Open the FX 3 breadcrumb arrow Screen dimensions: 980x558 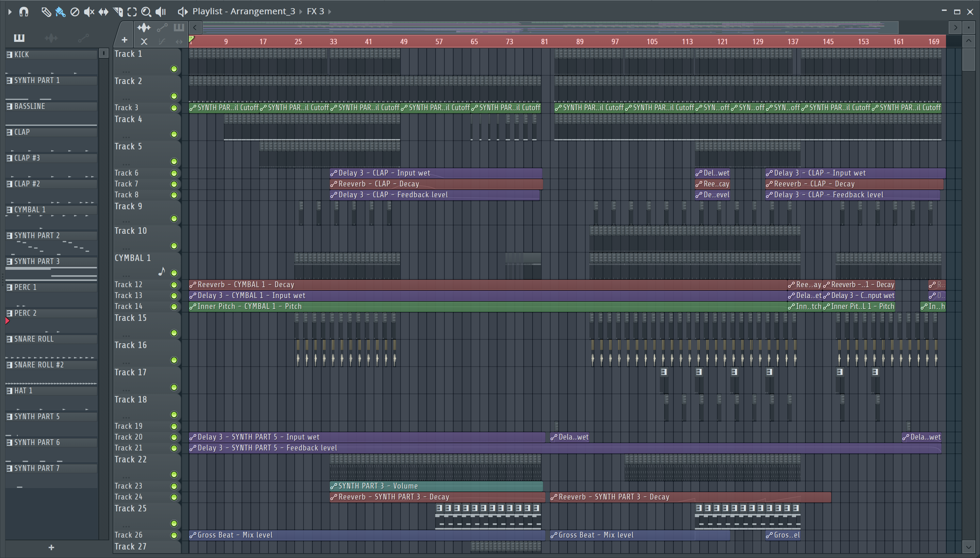click(330, 12)
